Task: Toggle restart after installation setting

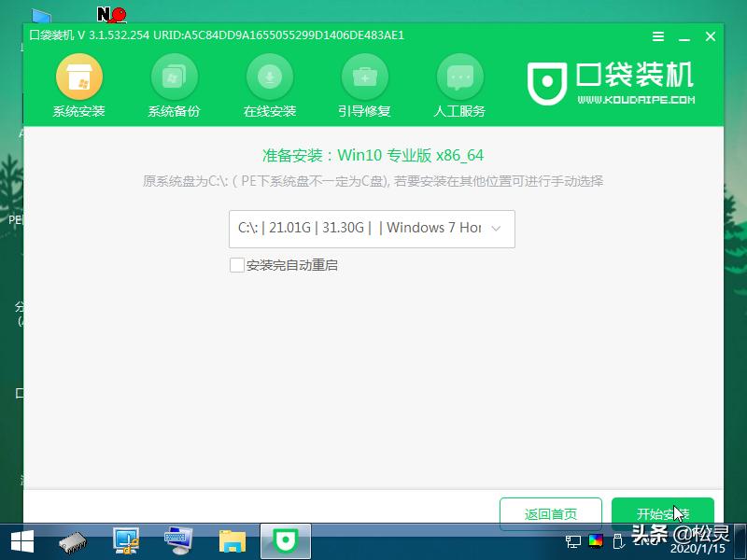Action: point(237,265)
